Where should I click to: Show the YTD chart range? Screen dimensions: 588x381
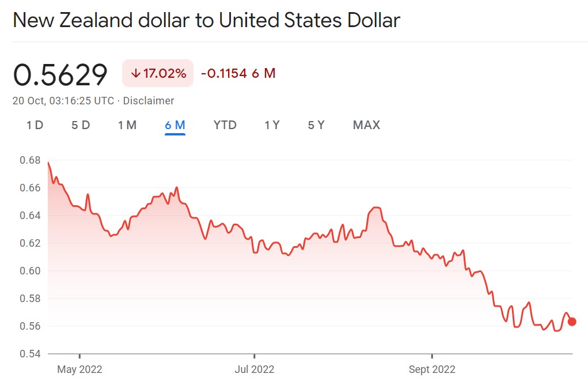click(x=225, y=125)
